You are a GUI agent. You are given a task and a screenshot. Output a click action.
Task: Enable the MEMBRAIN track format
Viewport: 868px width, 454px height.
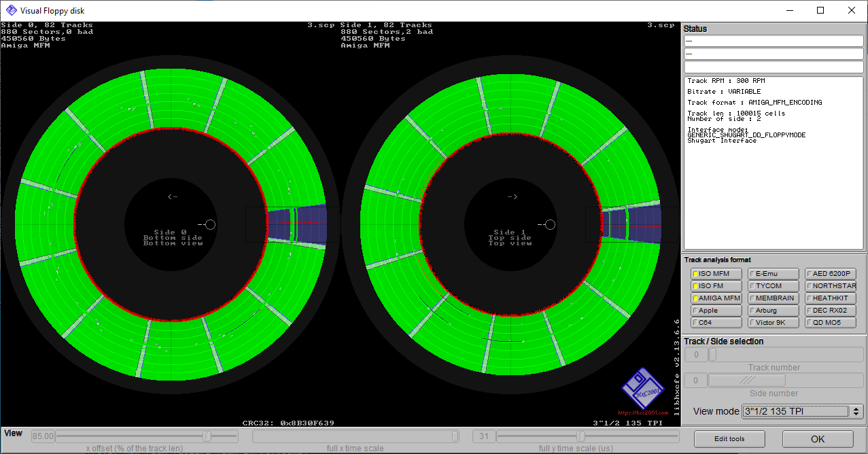[773, 298]
